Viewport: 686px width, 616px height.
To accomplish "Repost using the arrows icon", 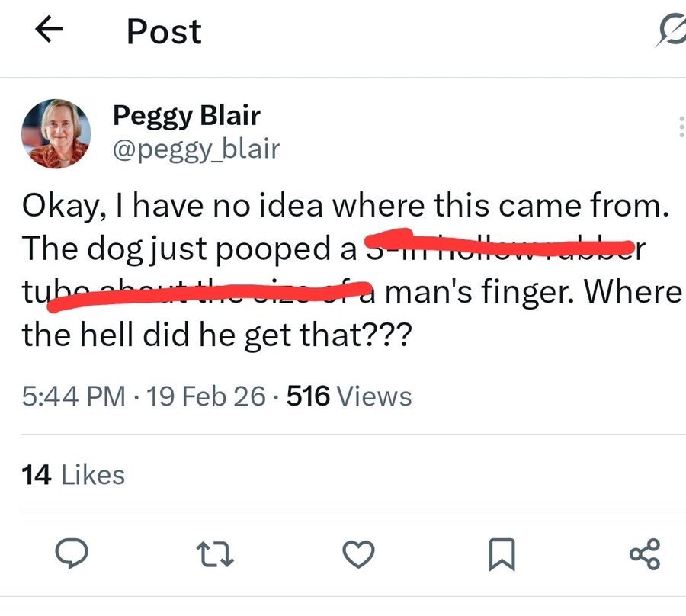I will pos(216,554).
